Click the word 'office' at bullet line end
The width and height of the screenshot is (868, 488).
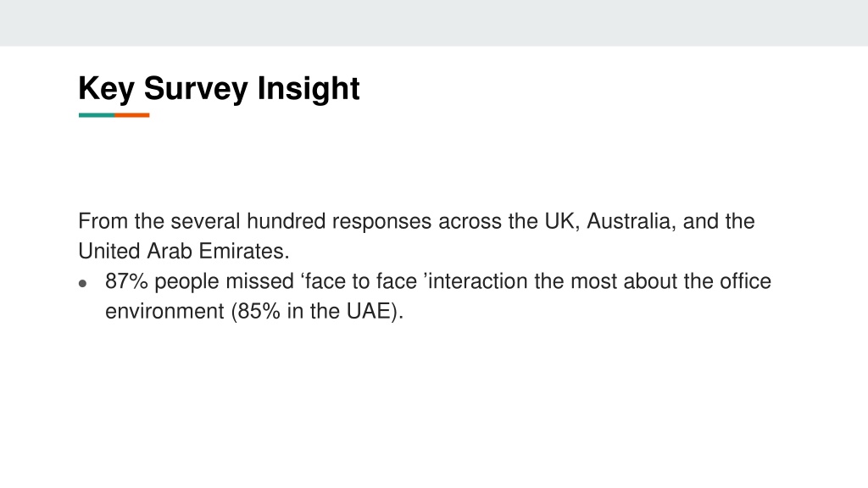[x=745, y=281]
